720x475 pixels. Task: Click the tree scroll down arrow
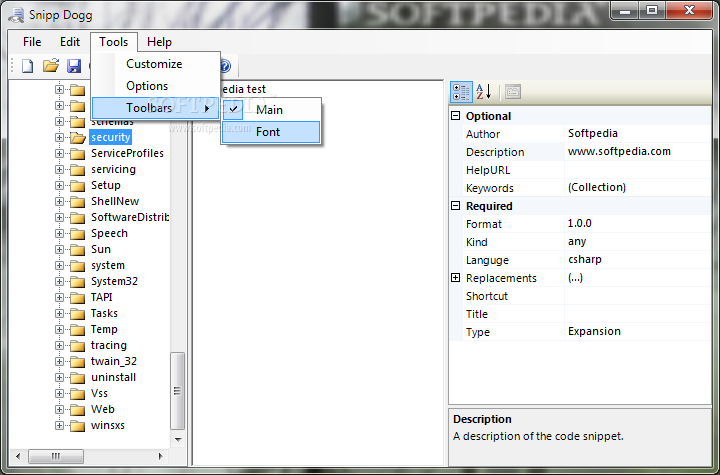tap(178, 440)
